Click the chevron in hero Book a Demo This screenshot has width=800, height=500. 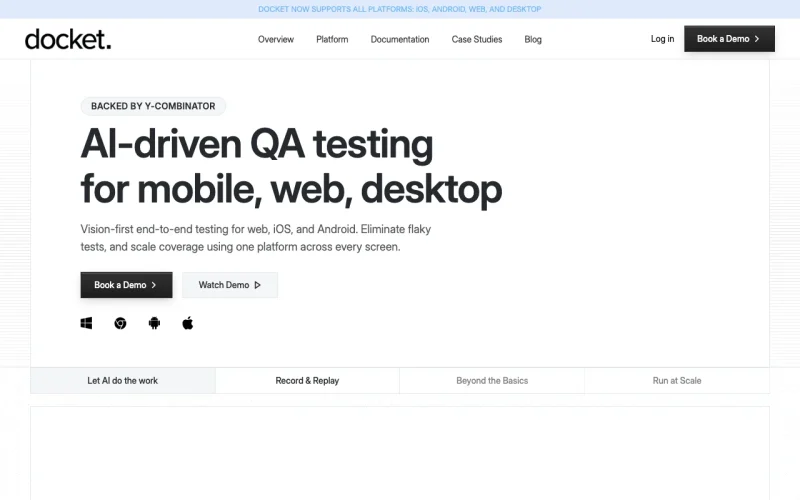154,285
